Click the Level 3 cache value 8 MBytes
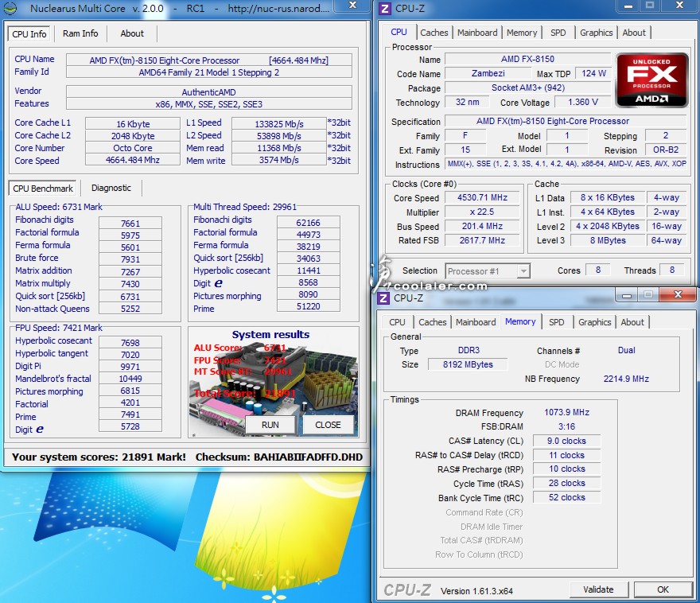This screenshot has height=603, width=700. [x=608, y=240]
